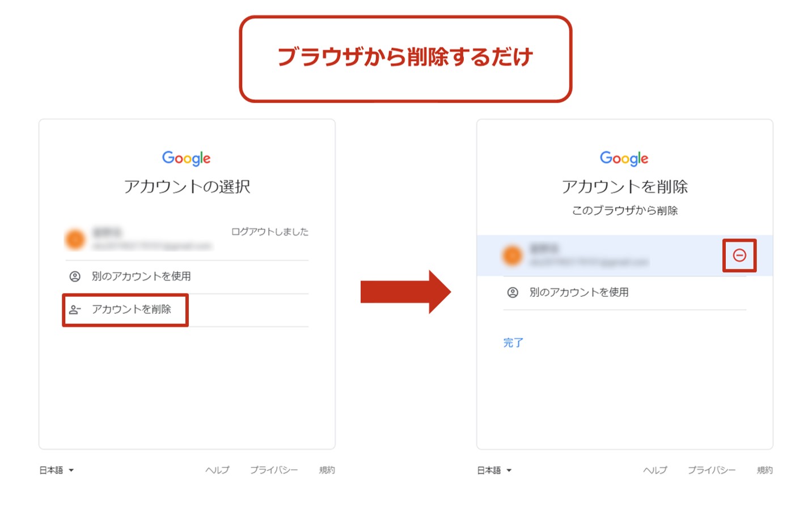Click the red minus remove icon beside the account
This screenshot has width=812, height=515.
click(x=739, y=256)
